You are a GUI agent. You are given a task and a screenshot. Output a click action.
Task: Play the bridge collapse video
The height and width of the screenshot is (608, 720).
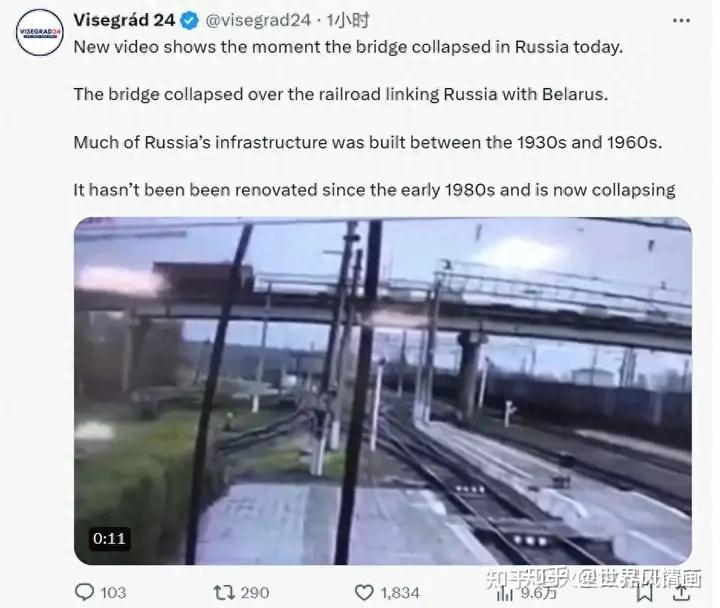(382, 392)
